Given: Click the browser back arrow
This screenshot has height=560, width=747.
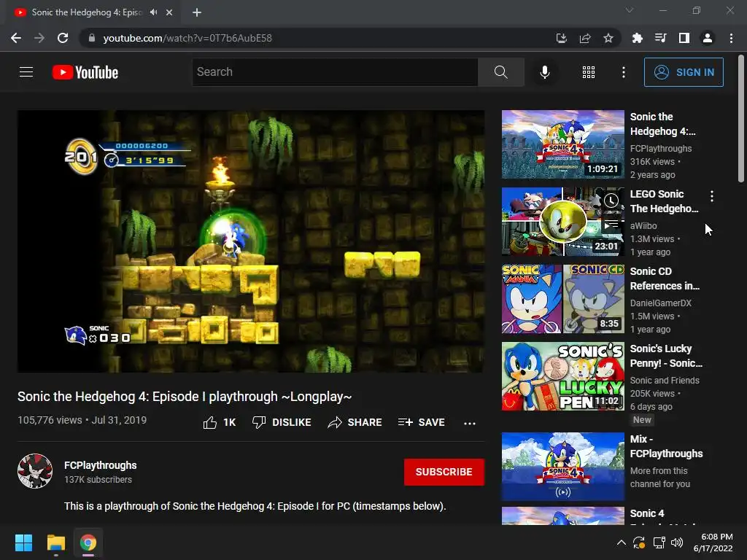Looking at the screenshot, I should click(16, 38).
